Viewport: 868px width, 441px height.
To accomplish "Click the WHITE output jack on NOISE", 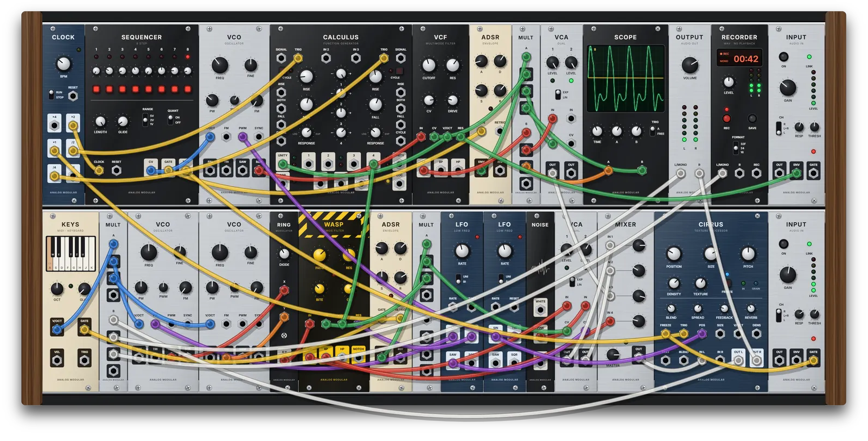I will [x=540, y=310].
